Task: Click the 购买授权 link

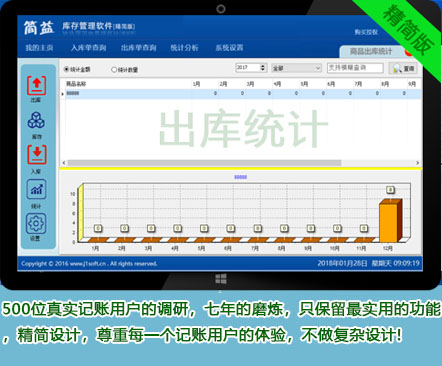Action: tap(366, 32)
